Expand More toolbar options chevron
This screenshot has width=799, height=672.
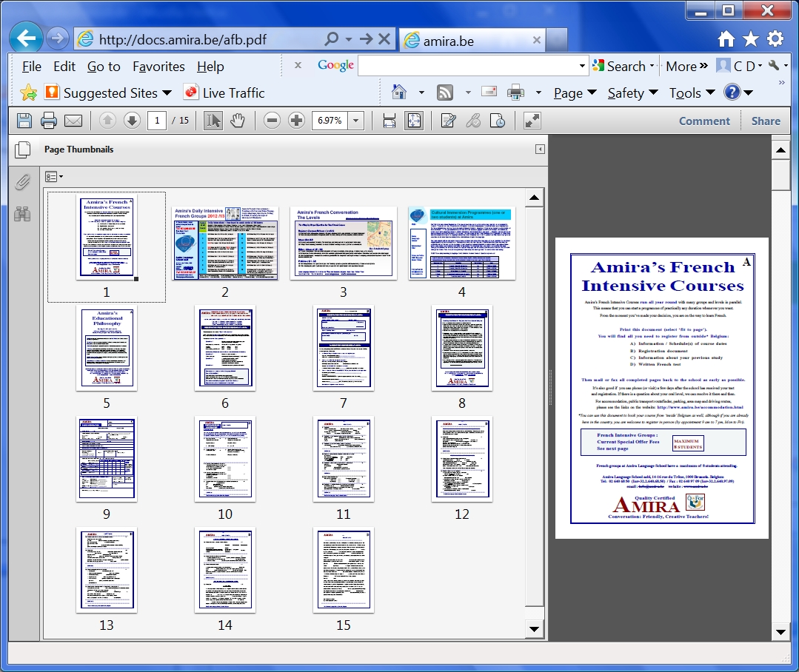pos(703,66)
